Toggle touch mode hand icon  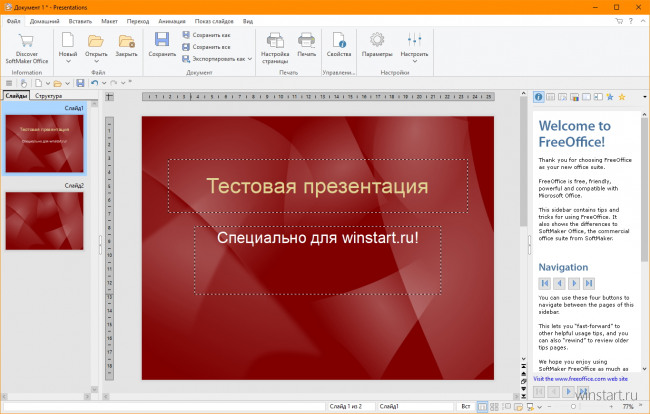tap(24, 83)
